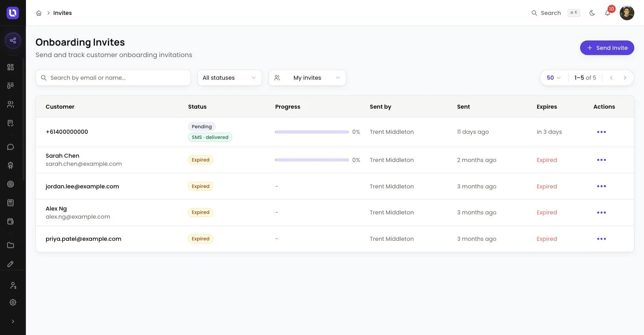Open the user profile avatar
The height and width of the screenshot is (335, 644).
click(627, 13)
